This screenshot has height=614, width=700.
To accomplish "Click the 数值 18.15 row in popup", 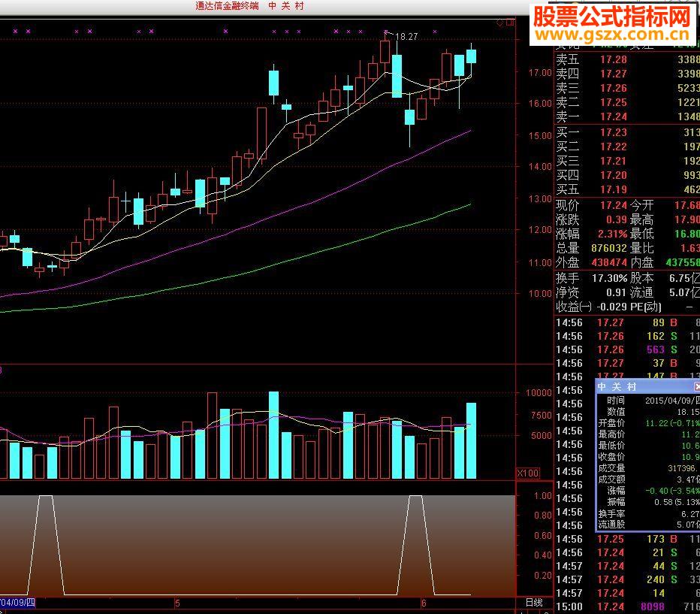I will point(649,412).
